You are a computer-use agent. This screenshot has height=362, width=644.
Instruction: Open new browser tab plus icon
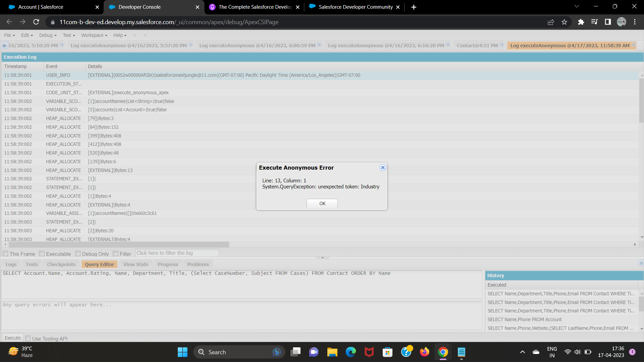tap(414, 7)
